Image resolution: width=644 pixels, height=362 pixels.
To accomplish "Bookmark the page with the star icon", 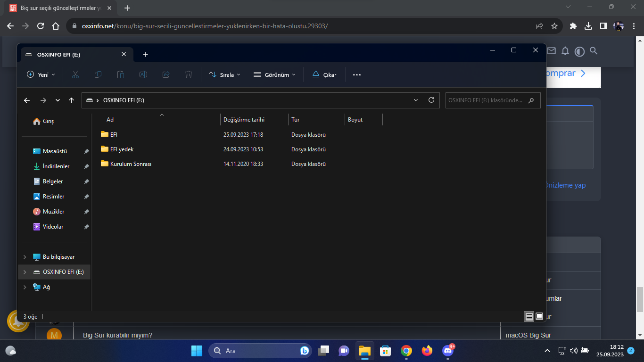I will click(x=554, y=26).
